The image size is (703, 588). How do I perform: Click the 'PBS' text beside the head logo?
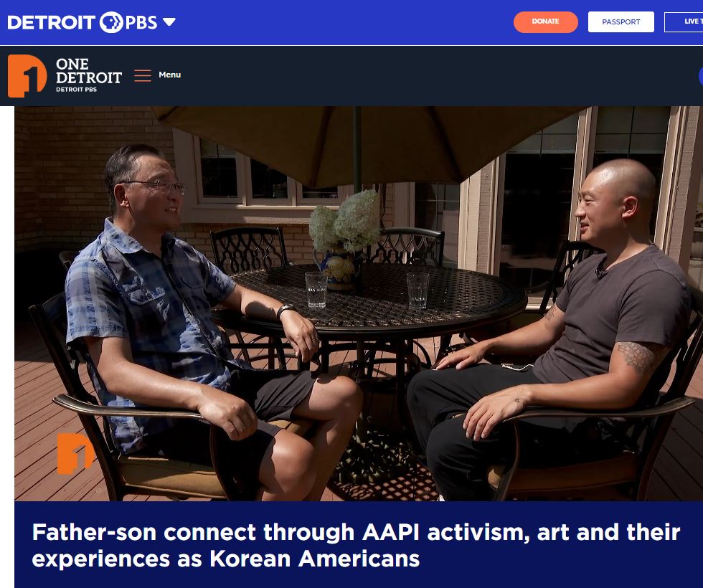coord(141,22)
